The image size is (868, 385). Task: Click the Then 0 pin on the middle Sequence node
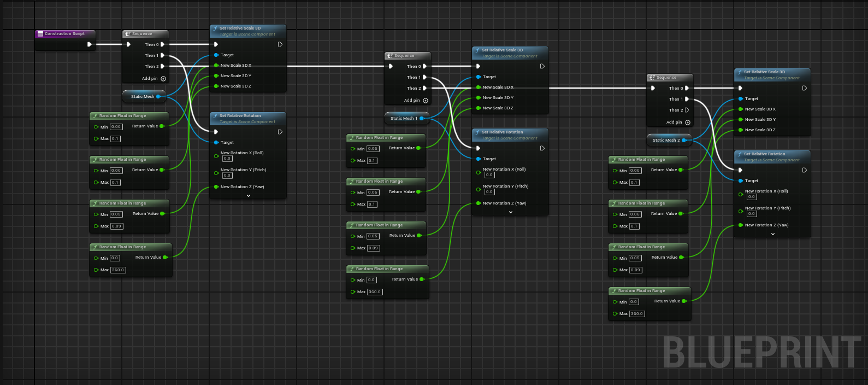click(424, 66)
